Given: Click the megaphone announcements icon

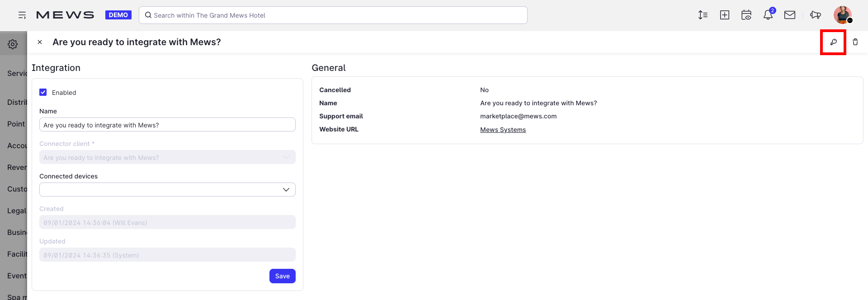Looking at the screenshot, I should (815, 15).
